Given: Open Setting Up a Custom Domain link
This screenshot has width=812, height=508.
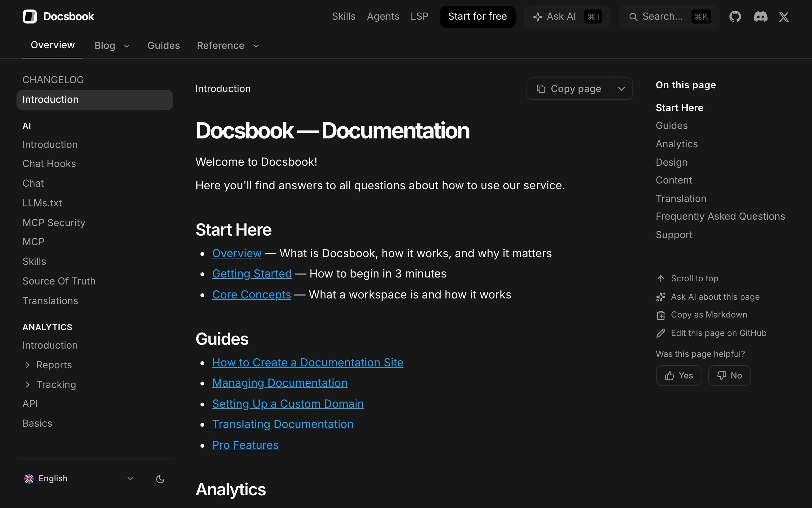Looking at the screenshot, I should (x=288, y=404).
